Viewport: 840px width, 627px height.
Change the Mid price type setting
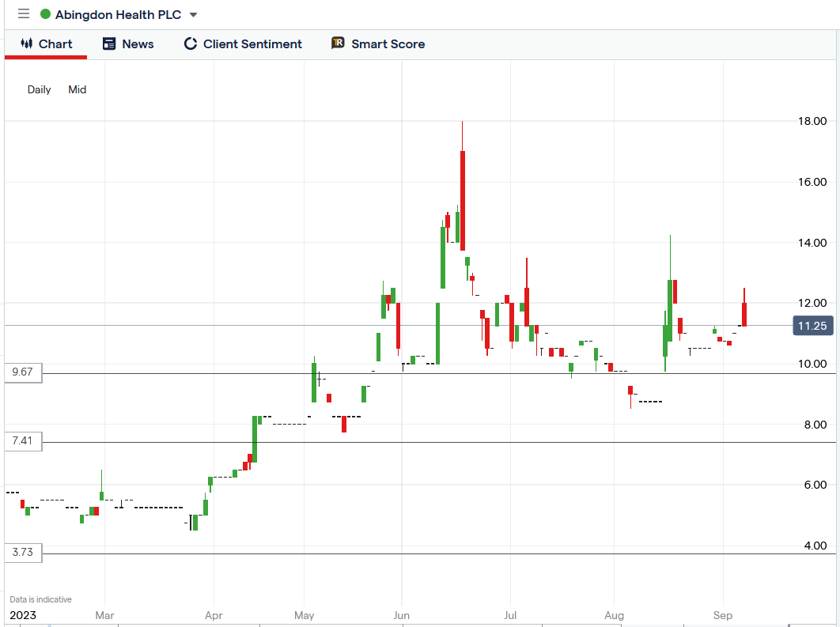coord(78,89)
